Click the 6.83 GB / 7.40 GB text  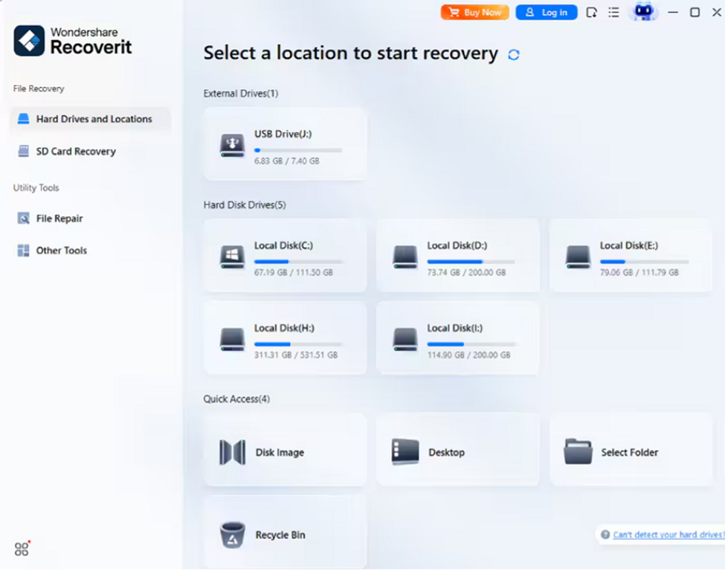[288, 161]
